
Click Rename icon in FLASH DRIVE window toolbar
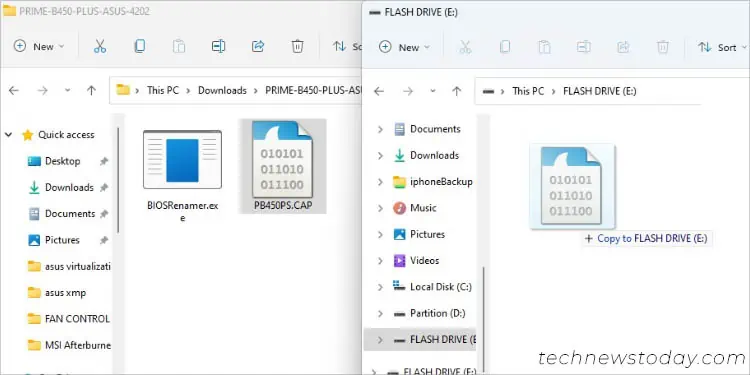(584, 47)
